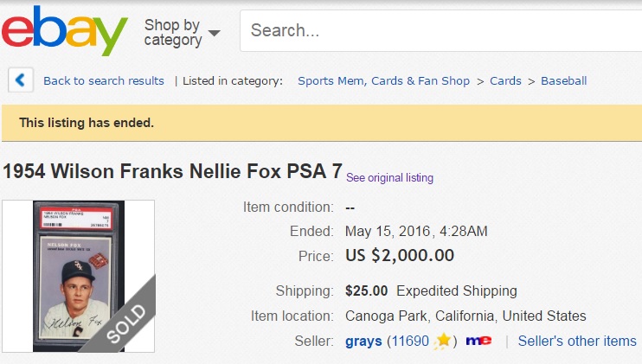Click the eBay logo
642x364 pixels.
[x=64, y=32]
